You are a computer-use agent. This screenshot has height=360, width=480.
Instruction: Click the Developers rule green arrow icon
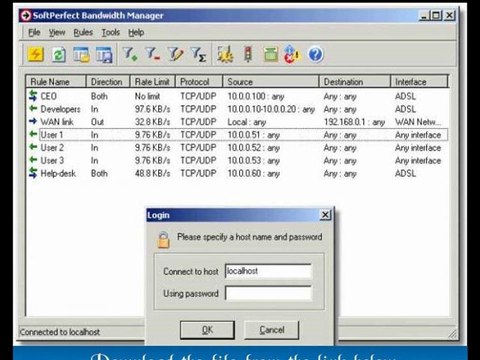click(33, 108)
